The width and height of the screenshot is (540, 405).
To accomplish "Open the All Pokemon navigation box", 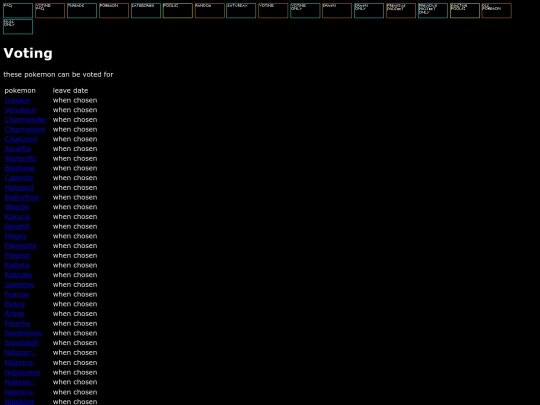I will (496, 11).
